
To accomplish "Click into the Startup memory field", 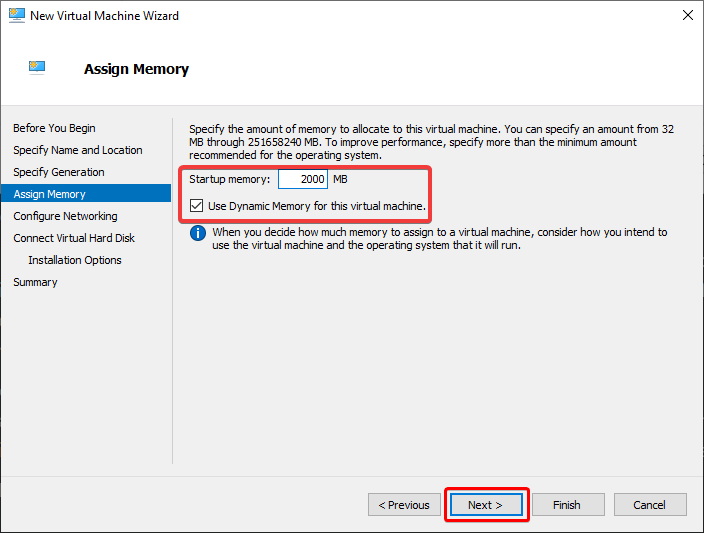I will pos(303,179).
